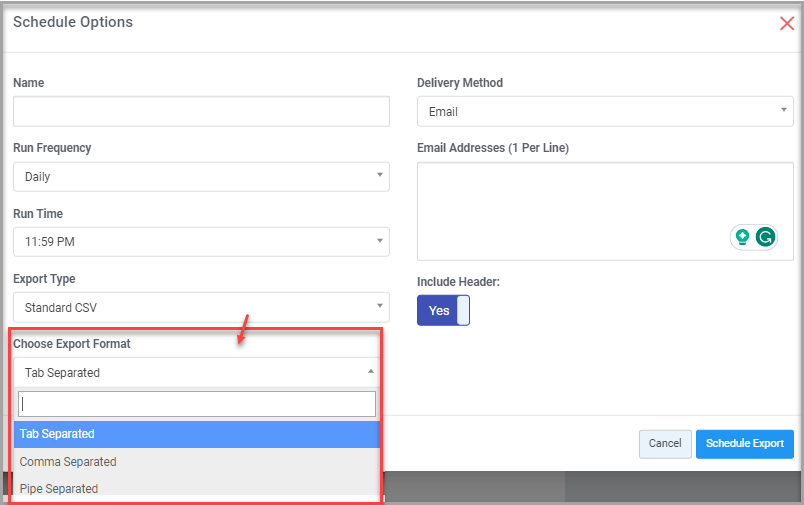Click the Name input field
Screen dimensions: 804x505
click(201, 111)
